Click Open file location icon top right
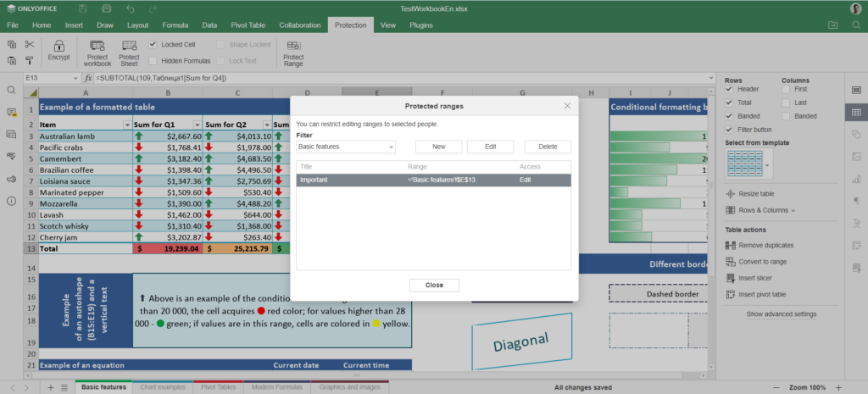 [x=832, y=25]
